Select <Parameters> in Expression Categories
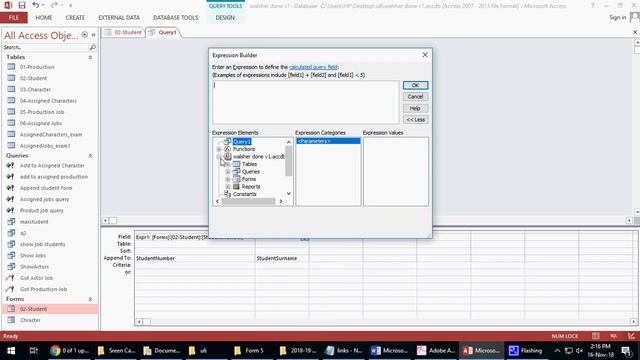 (328, 141)
